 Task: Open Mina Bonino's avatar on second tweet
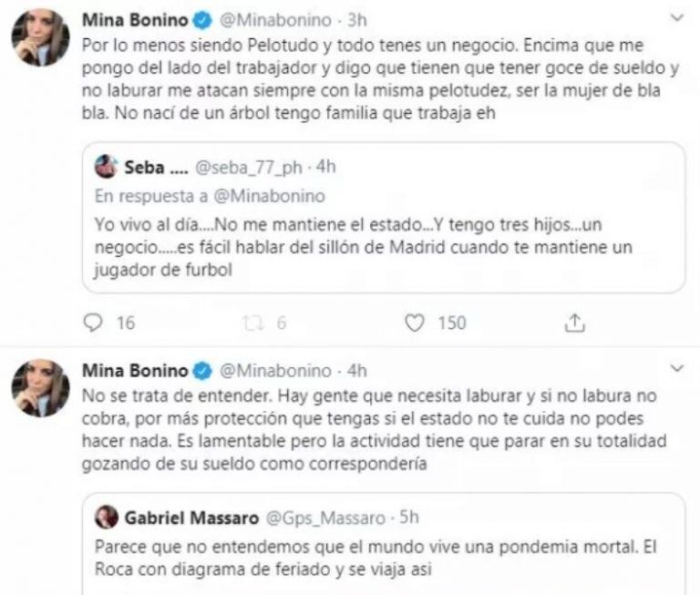(x=41, y=389)
